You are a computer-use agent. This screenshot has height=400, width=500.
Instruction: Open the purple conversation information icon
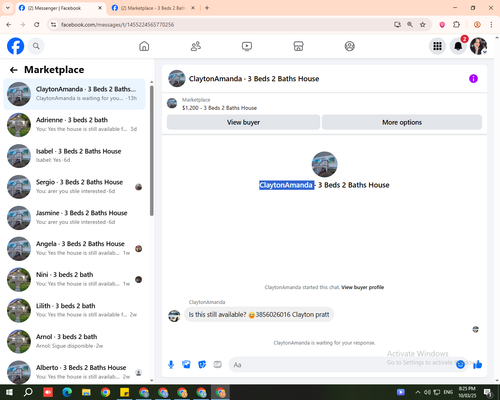tap(473, 79)
